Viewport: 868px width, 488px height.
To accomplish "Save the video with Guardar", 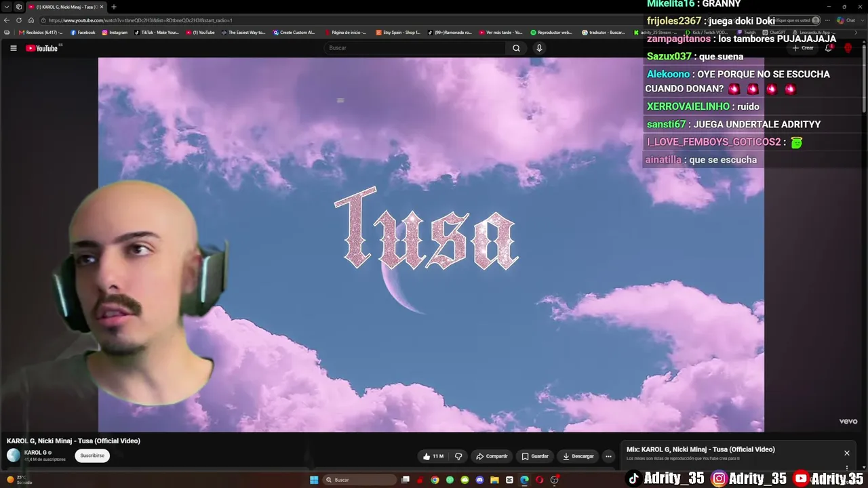I will 535,456.
